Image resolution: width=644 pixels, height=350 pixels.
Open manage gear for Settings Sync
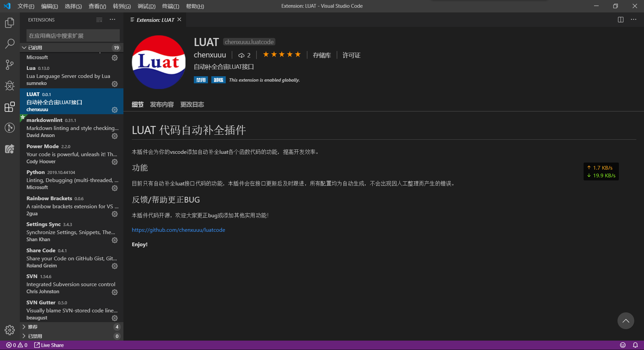115,240
